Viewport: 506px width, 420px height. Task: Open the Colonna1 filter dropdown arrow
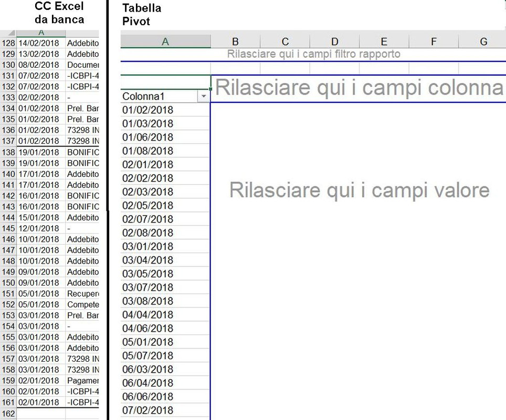204,96
